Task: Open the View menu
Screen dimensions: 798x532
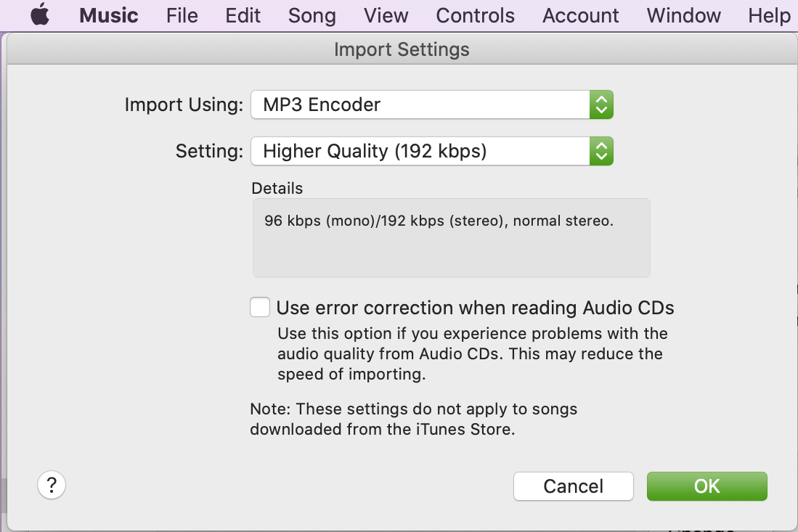Action: [386, 15]
